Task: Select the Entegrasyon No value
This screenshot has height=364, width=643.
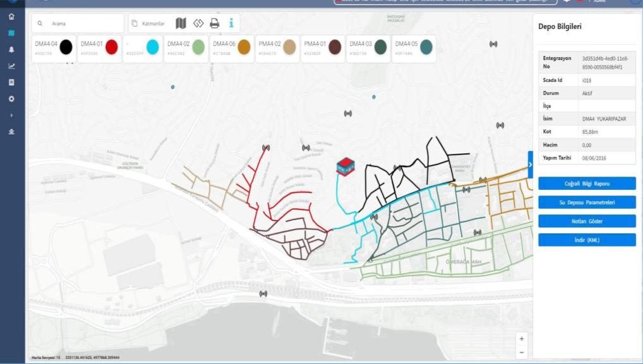Action: click(x=605, y=62)
